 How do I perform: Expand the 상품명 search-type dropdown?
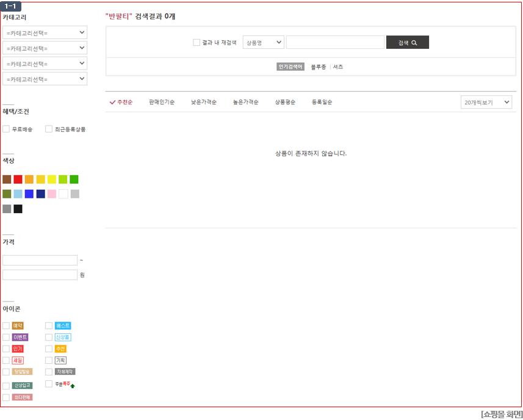[264, 42]
